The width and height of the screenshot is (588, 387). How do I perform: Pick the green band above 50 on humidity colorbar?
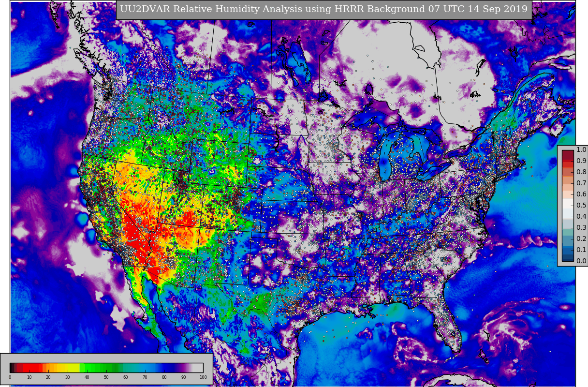[106, 368]
